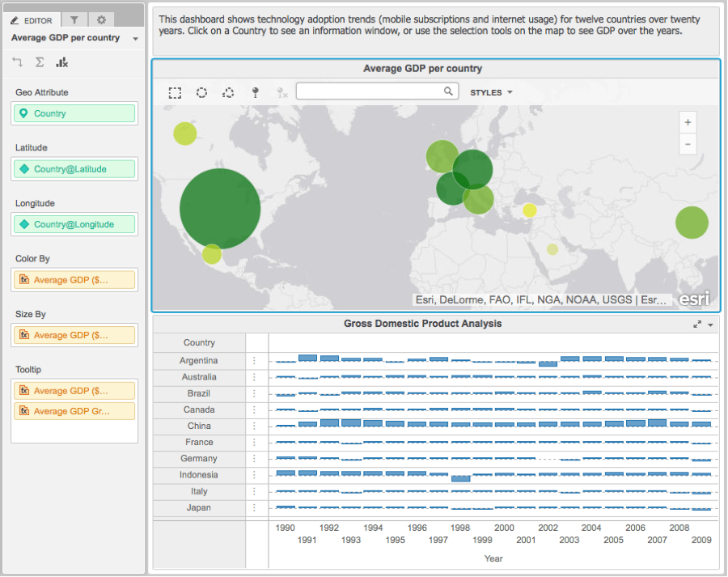728x577 pixels.
Task: Click Average GDP chip under Color By
Action: click(74, 280)
